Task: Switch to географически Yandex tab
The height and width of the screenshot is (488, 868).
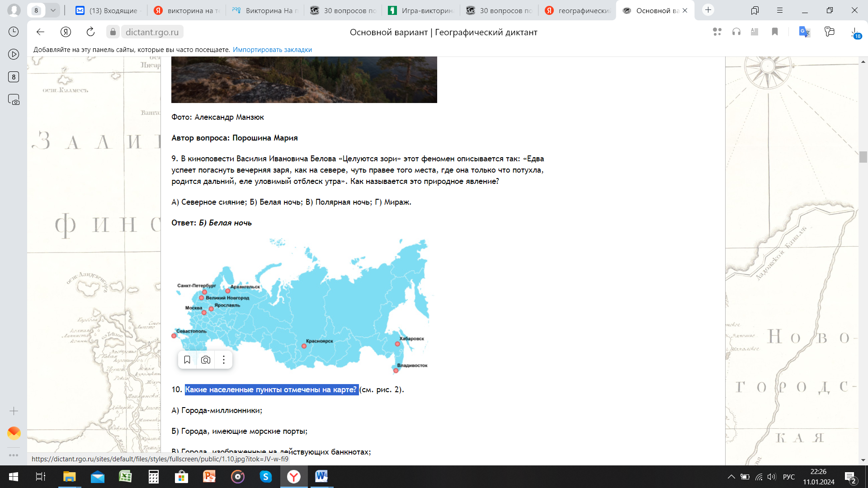Action: pyautogui.click(x=577, y=10)
